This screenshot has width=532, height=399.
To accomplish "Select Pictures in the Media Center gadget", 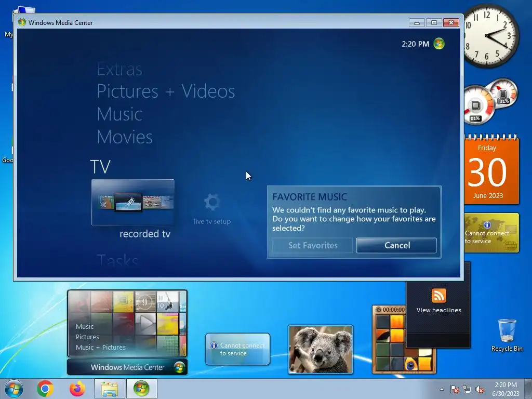I will [x=87, y=337].
